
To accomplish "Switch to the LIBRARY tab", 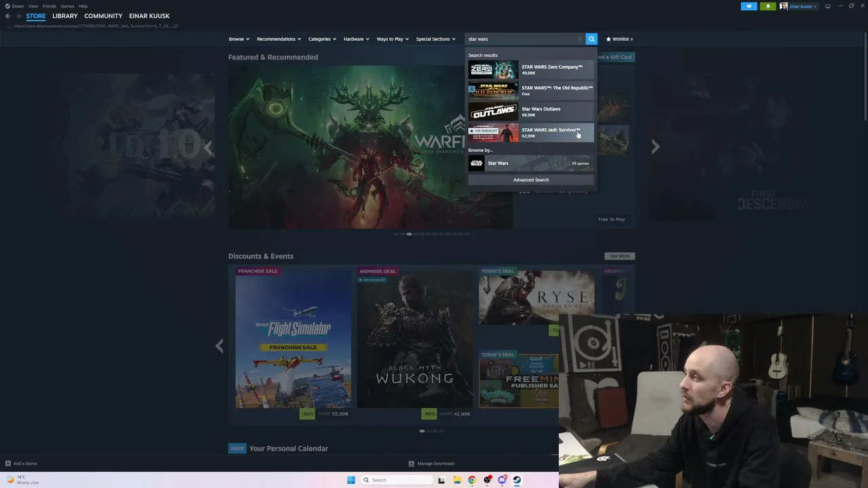I will [x=65, y=16].
